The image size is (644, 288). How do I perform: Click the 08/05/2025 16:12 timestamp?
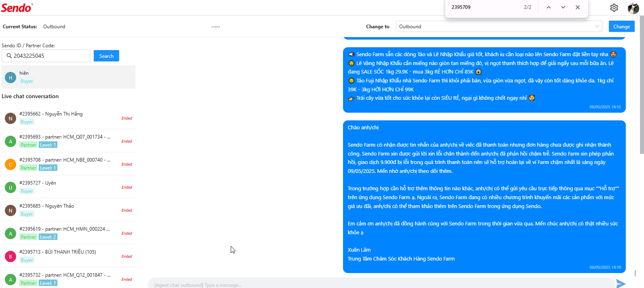point(605,107)
